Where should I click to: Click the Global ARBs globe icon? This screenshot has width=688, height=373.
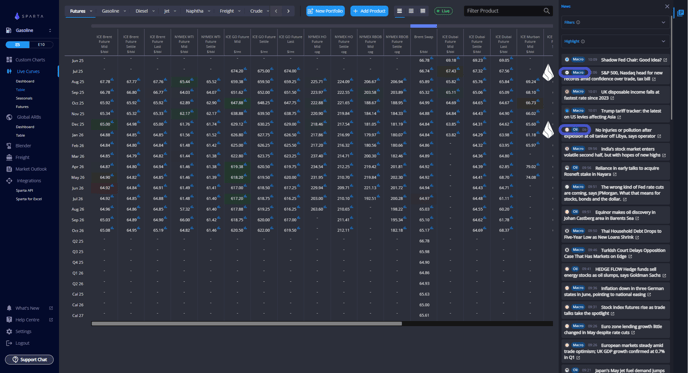point(9,117)
